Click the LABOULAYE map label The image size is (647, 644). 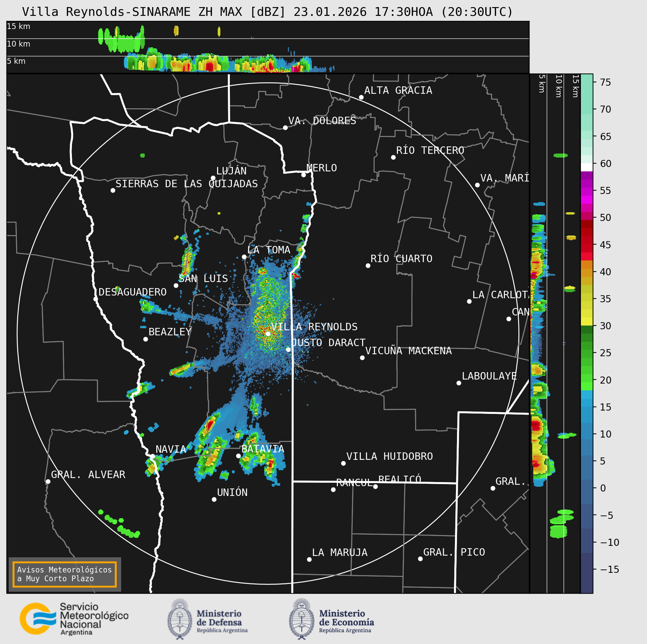(489, 376)
